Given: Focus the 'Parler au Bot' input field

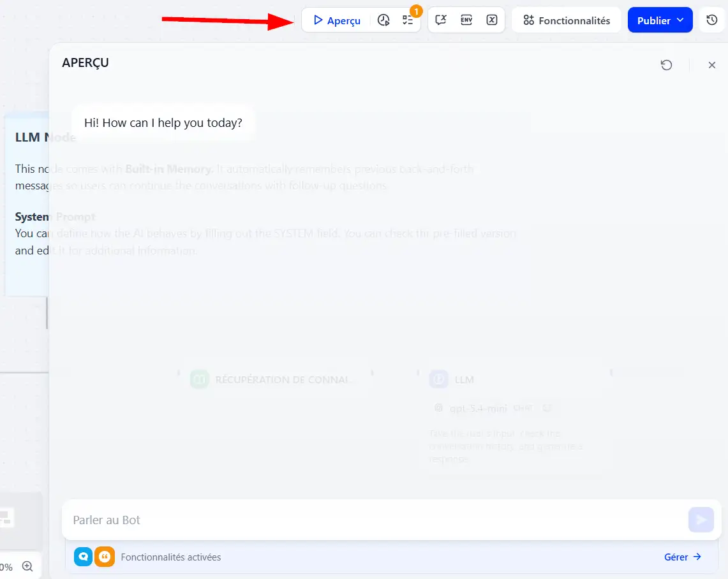Looking at the screenshot, I should tap(376, 520).
